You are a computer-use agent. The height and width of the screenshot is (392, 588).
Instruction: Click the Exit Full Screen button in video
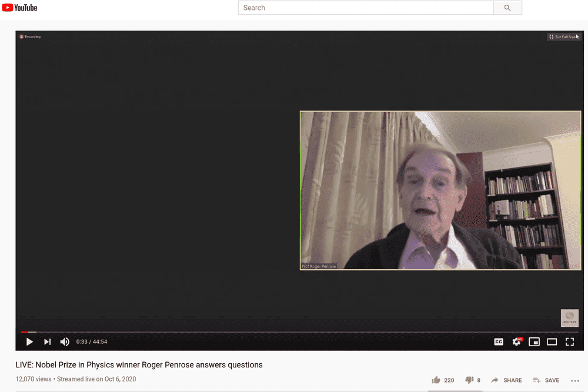click(x=564, y=36)
